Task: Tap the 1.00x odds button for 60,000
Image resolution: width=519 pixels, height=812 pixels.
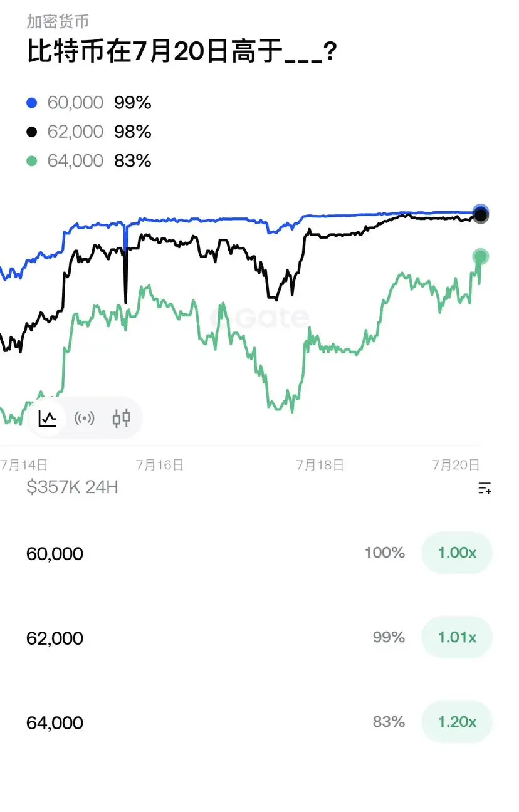Action: click(x=457, y=553)
